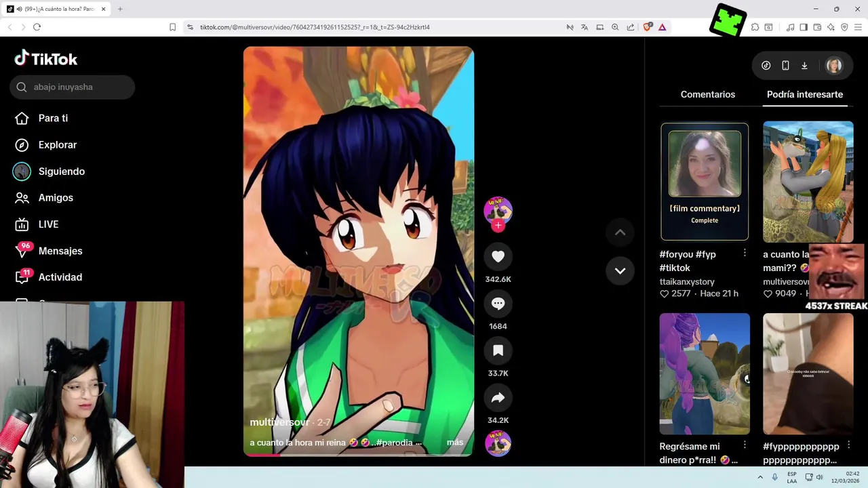Open search tabs icon in toolbar
The image size is (868, 488).
(768, 27)
